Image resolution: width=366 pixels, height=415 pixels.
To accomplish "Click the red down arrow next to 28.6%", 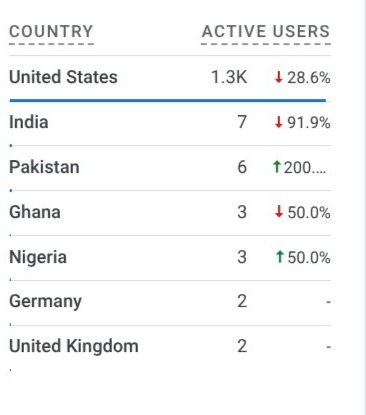I will (279, 77).
